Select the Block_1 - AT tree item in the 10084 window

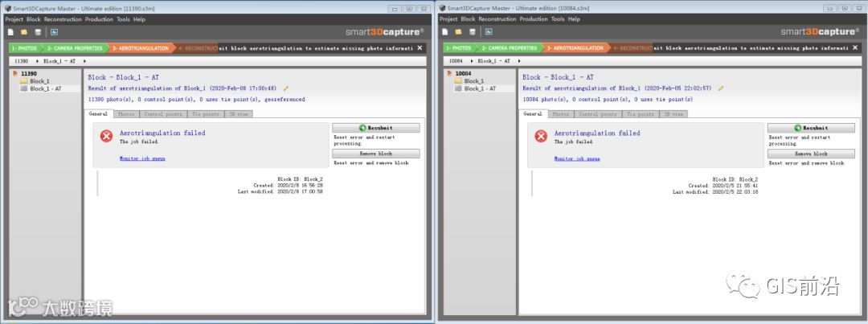click(x=480, y=88)
